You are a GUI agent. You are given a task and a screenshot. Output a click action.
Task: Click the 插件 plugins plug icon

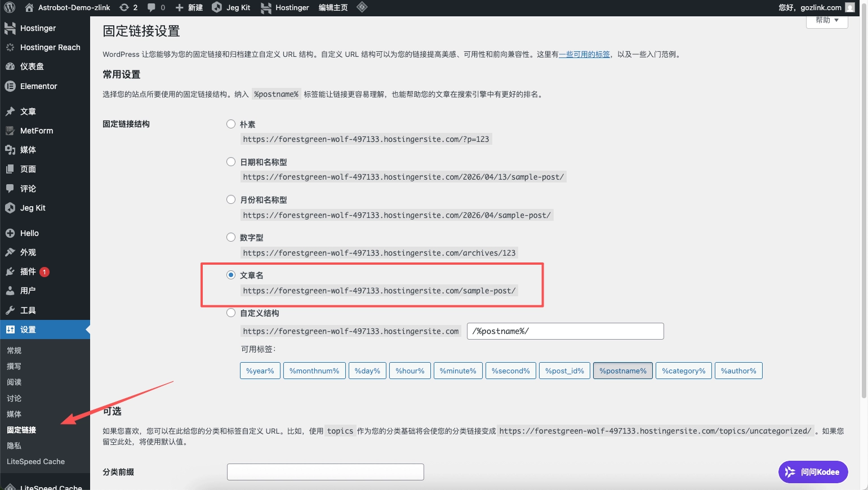click(x=10, y=271)
